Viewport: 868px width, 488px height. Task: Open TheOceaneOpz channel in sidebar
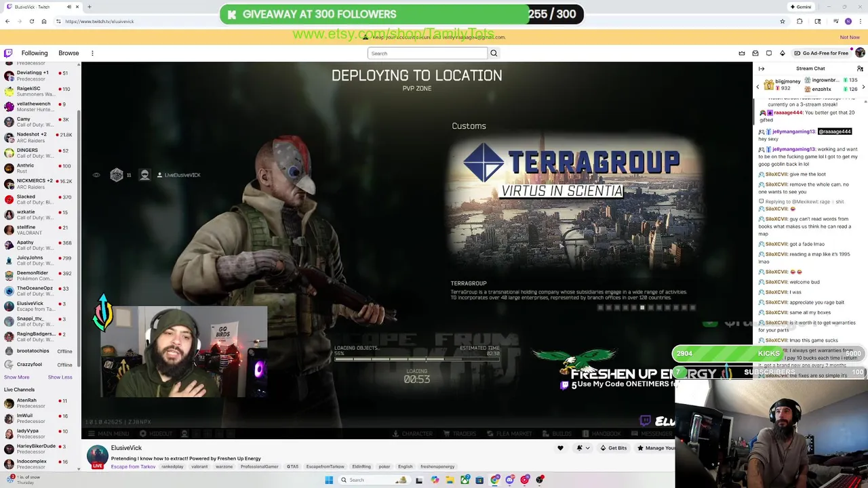(39, 291)
